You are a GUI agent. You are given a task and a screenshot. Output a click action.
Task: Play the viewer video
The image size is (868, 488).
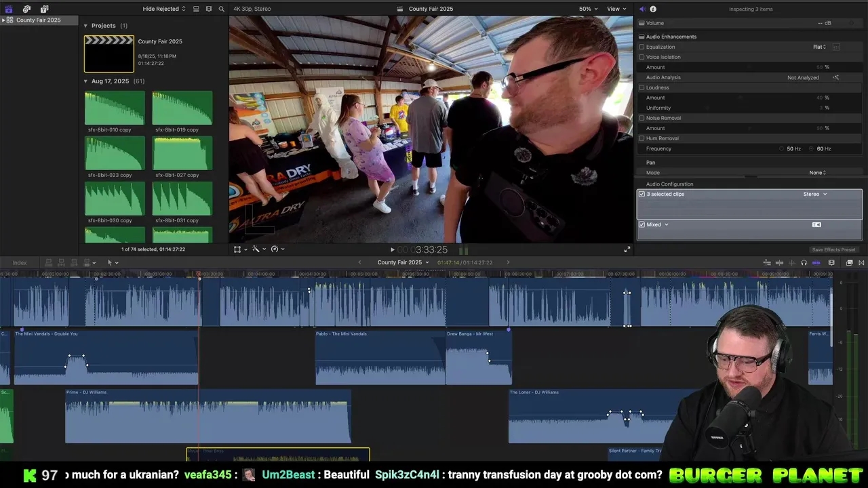coord(392,249)
